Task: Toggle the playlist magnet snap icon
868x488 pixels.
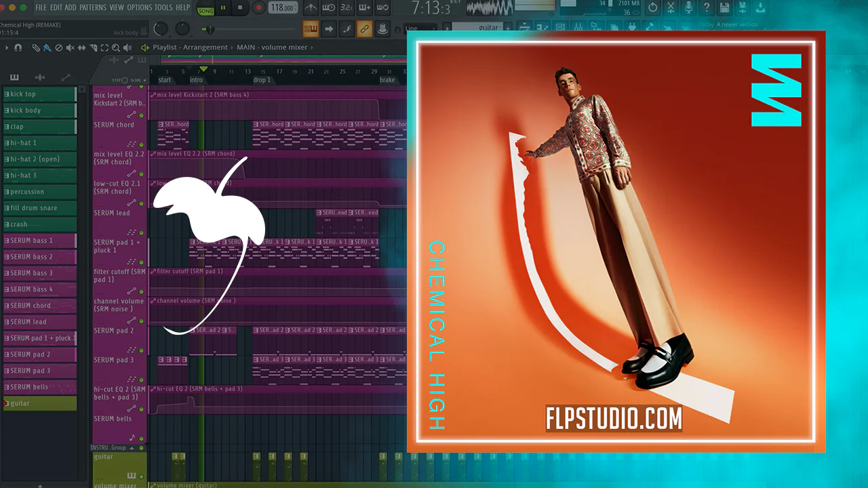Action: coord(18,47)
